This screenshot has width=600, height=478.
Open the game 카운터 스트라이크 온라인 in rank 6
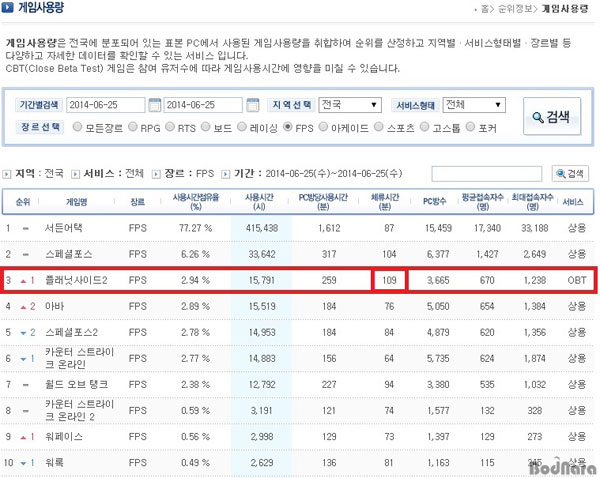pos(80,358)
